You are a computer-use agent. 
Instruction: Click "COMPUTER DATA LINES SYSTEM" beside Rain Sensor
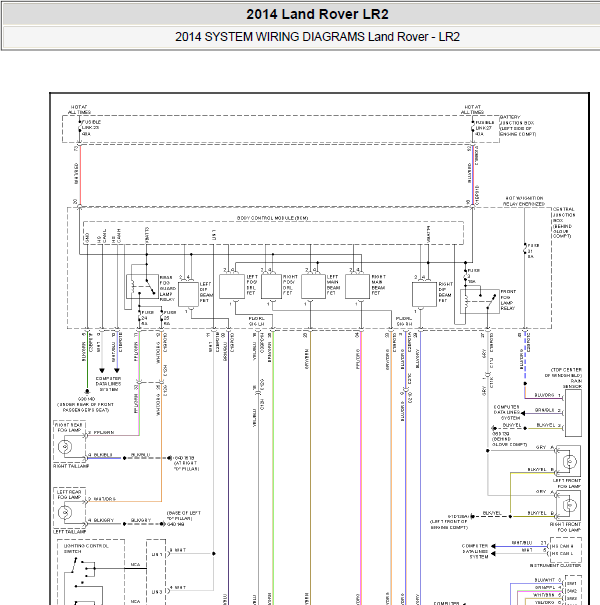(507, 412)
